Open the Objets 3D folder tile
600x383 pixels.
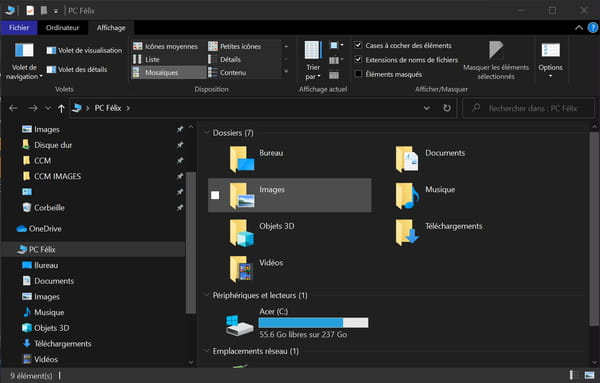coord(289,232)
